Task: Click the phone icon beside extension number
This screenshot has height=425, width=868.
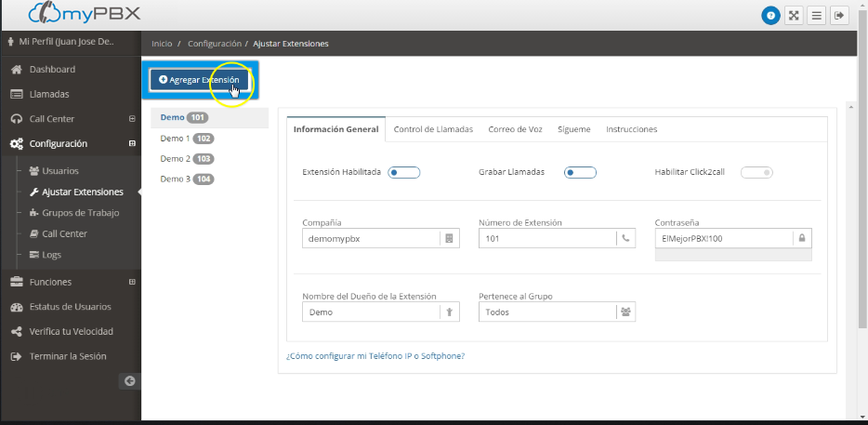Action: coord(625,238)
